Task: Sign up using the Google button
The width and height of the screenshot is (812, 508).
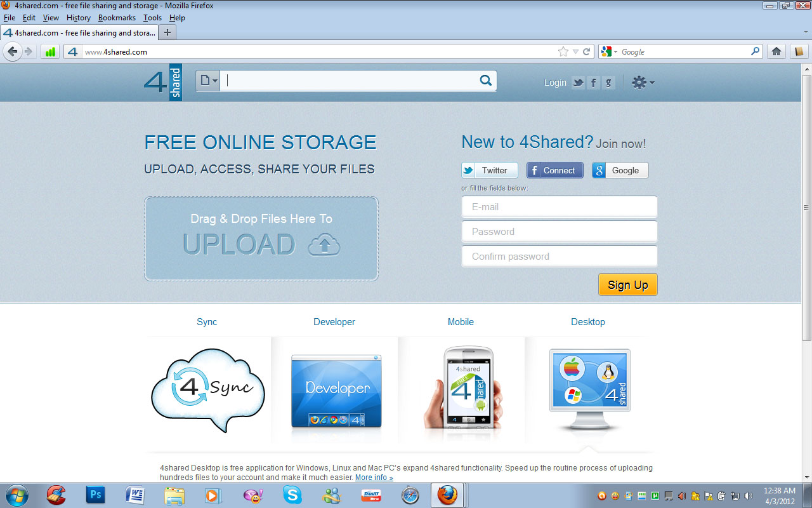Action: click(620, 170)
